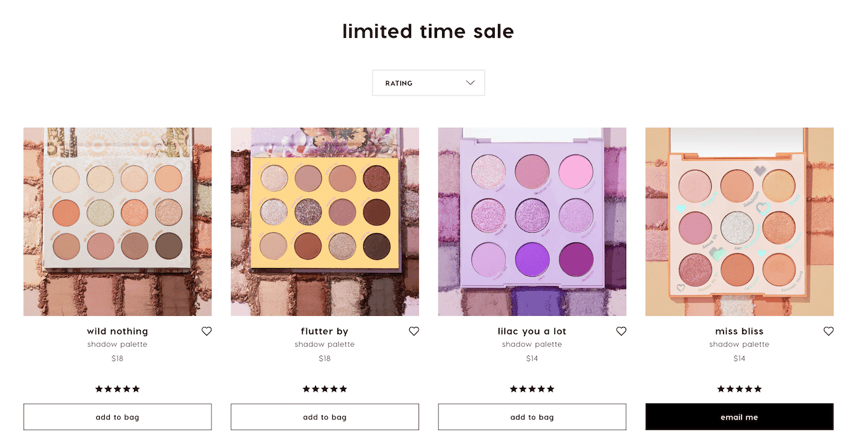
Task: Click the five-star rating under miss bliss
Action: pyautogui.click(x=739, y=388)
